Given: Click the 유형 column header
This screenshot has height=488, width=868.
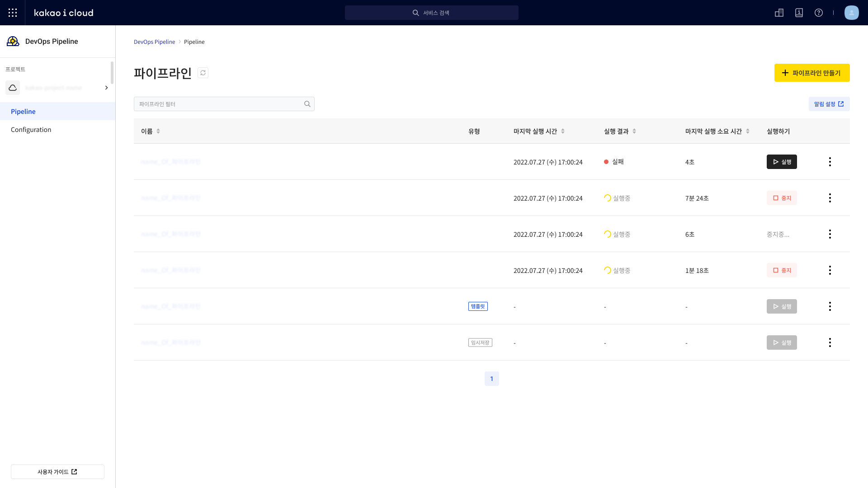Looking at the screenshot, I should [474, 131].
